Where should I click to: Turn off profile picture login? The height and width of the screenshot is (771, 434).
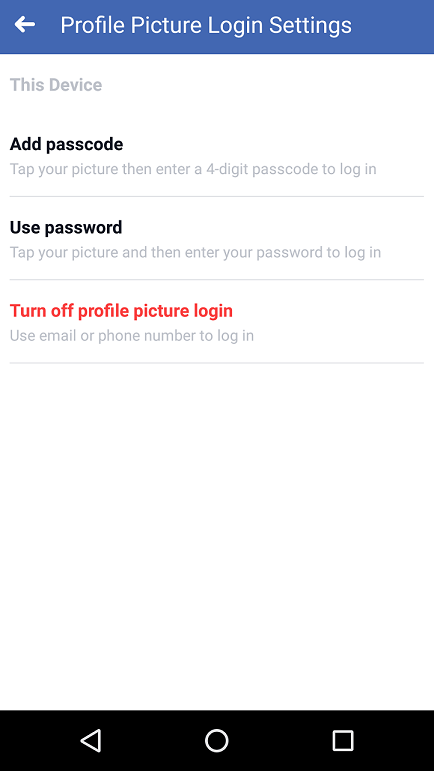coord(217,322)
